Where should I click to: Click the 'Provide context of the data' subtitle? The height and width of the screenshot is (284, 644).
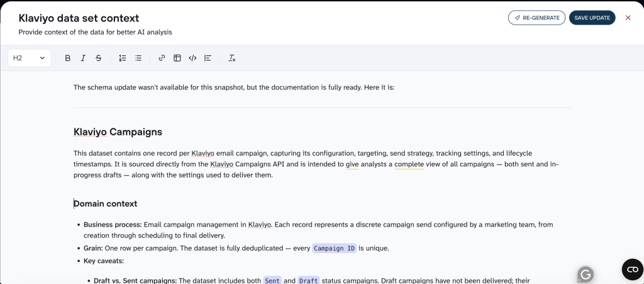96,32
